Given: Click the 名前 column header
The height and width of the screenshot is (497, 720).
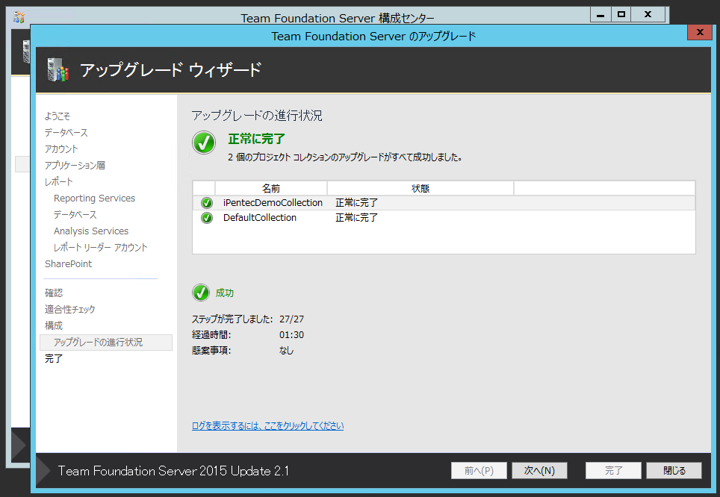Looking at the screenshot, I should 271,188.
